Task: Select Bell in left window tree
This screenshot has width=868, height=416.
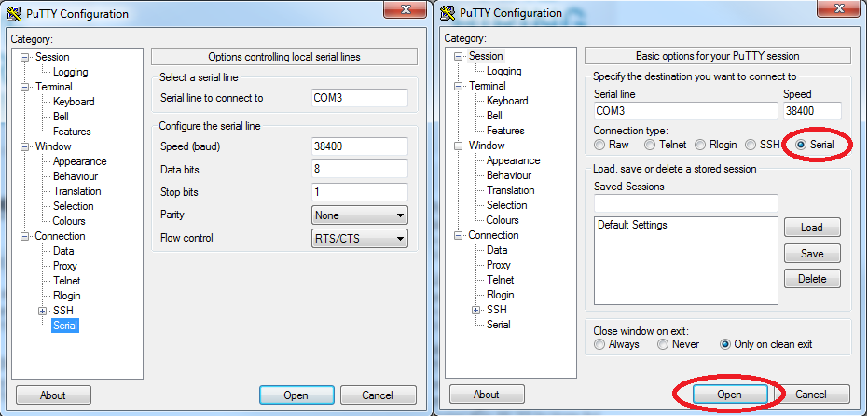Action: coord(61,117)
